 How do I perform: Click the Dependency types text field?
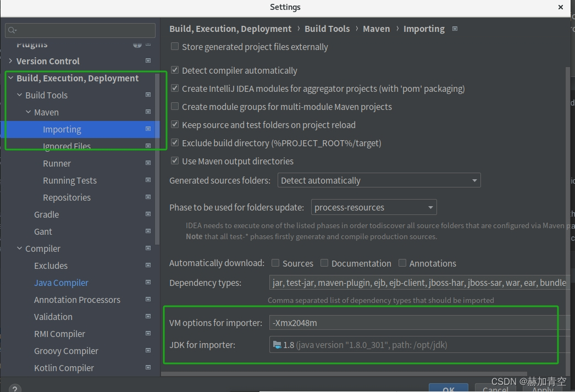[419, 283]
